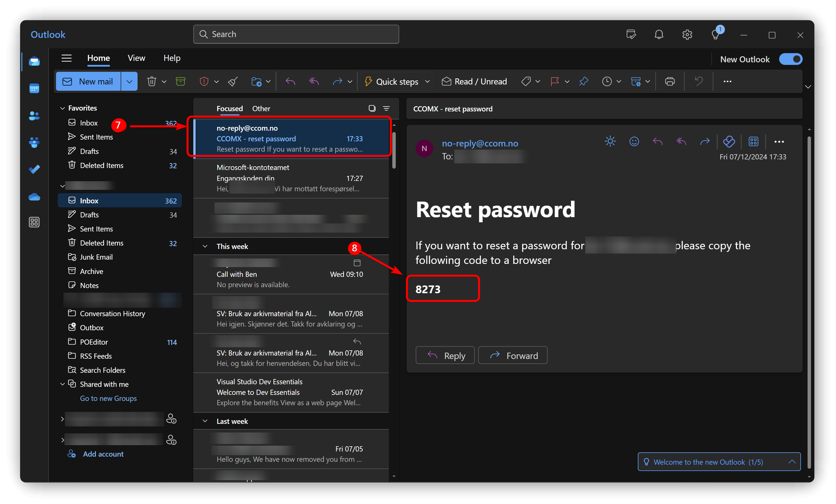The image size is (836, 504).
Task: Turn off the New Outlook toggle
Action: pos(791,59)
